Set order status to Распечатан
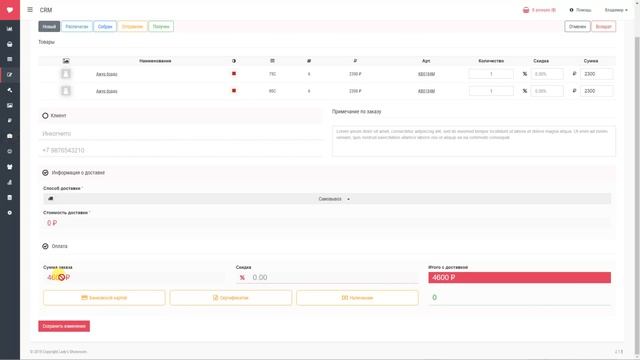 click(77, 27)
